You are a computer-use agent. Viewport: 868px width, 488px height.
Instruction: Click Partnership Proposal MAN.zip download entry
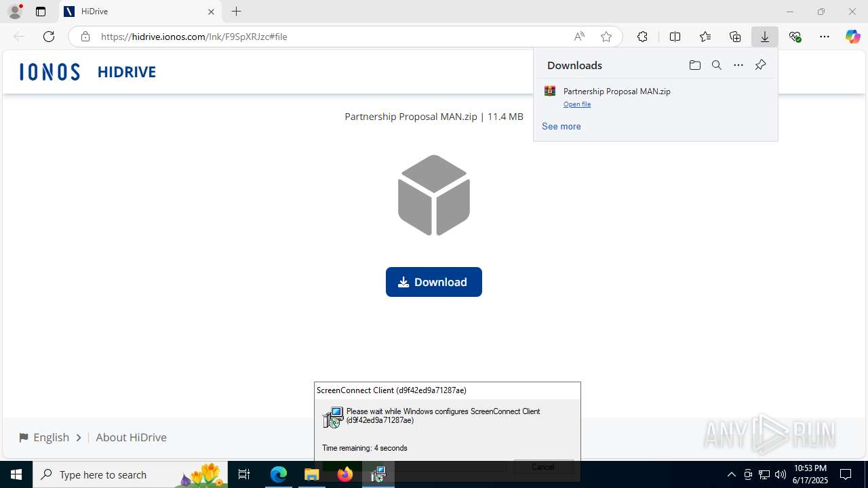[655, 96]
